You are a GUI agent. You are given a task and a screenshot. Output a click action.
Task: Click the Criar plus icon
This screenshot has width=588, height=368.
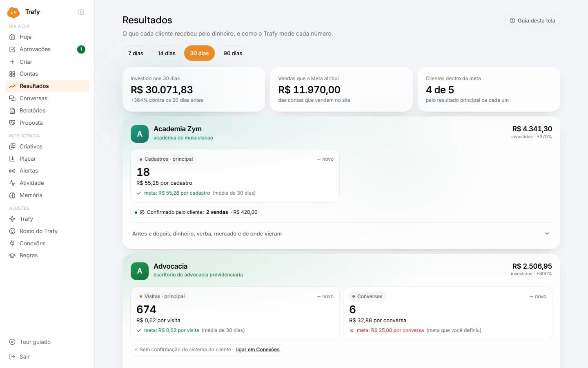(12, 62)
